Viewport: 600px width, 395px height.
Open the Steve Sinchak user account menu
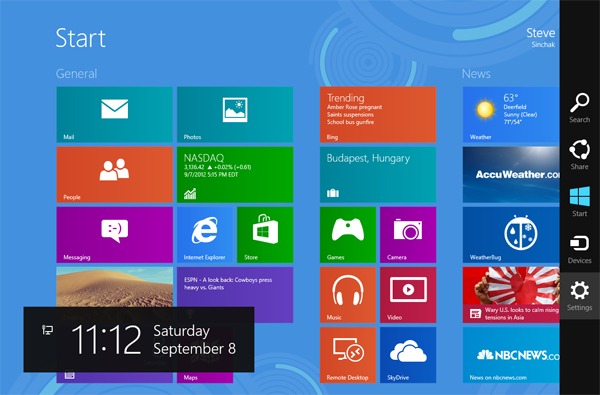click(x=540, y=38)
